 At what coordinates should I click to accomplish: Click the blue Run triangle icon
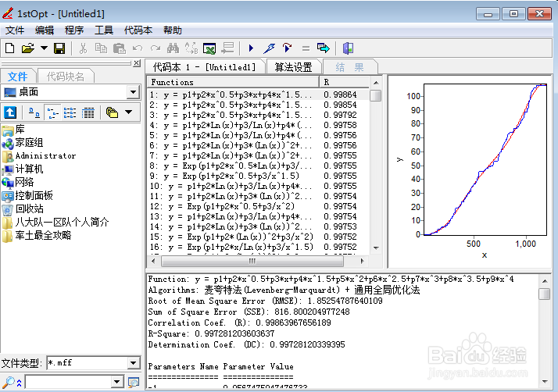[x=251, y=48]
